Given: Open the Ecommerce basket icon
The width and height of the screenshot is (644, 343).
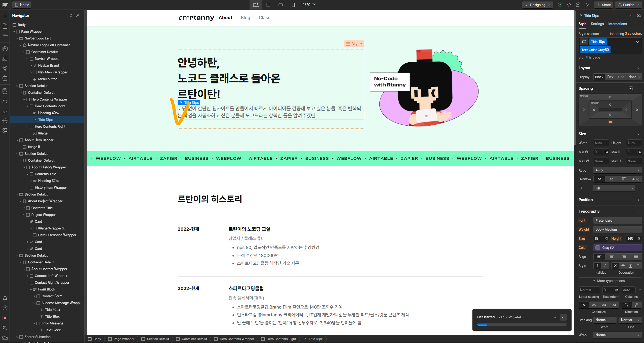Looking at the screenshot, I should click(x=5, y=121).
